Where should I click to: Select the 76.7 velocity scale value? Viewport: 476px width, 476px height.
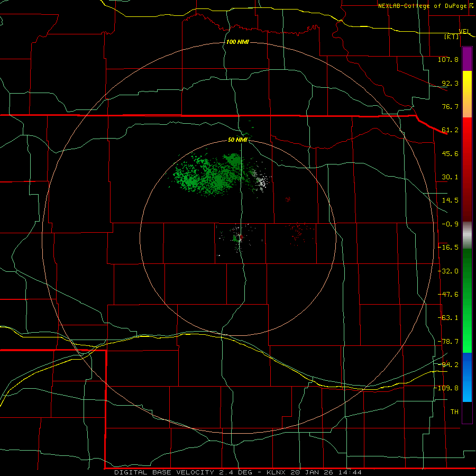coord(450,106)
